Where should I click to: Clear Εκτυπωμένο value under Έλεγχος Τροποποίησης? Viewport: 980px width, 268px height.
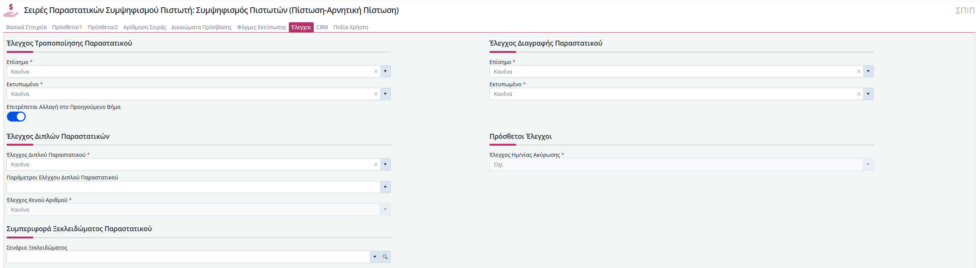[x=376, y=94]
